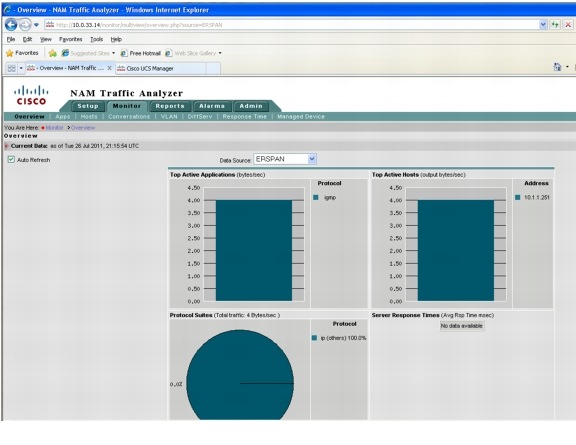Click the Home icon in command bar
This screenshot has height=445, width=576.
point(558,67)
